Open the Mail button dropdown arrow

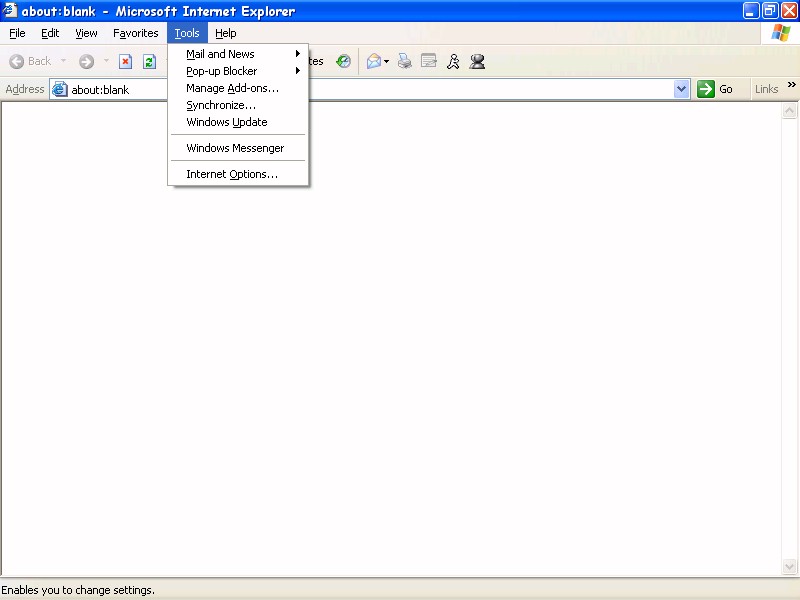coord(386,62)
